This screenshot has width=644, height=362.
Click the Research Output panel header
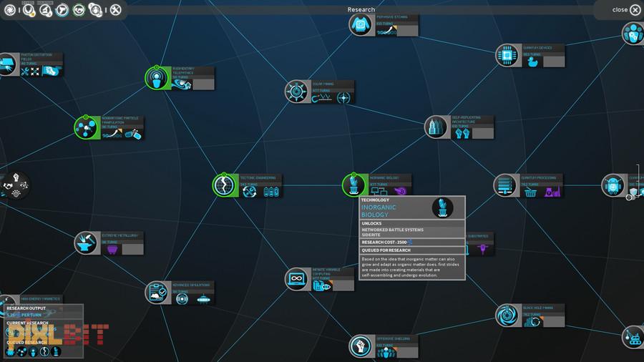tap(26, 308)
